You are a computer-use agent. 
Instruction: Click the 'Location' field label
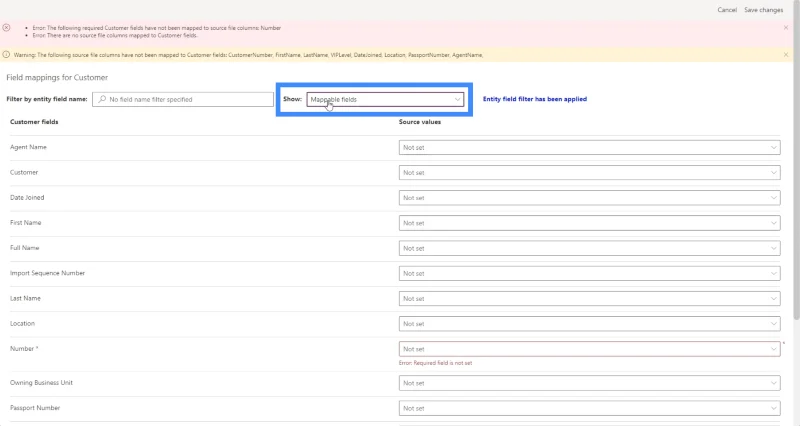22,323
